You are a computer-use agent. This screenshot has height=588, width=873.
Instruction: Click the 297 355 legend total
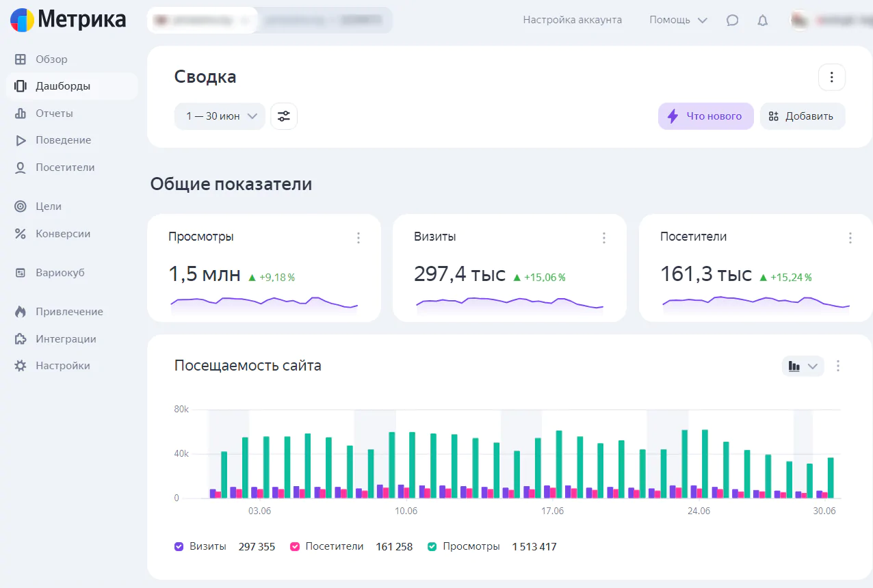tap(257, 547)
